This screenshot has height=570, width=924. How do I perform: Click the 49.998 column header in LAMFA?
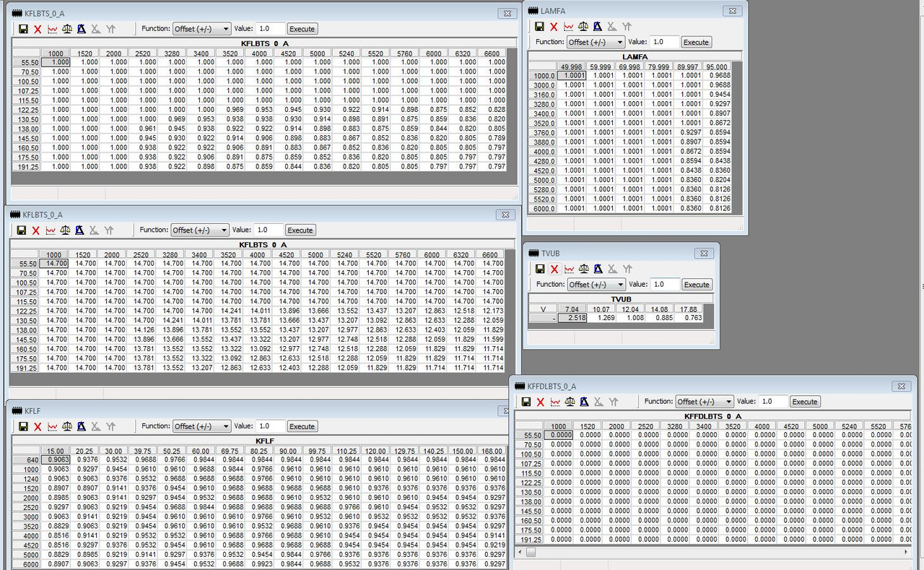[572, 66]
